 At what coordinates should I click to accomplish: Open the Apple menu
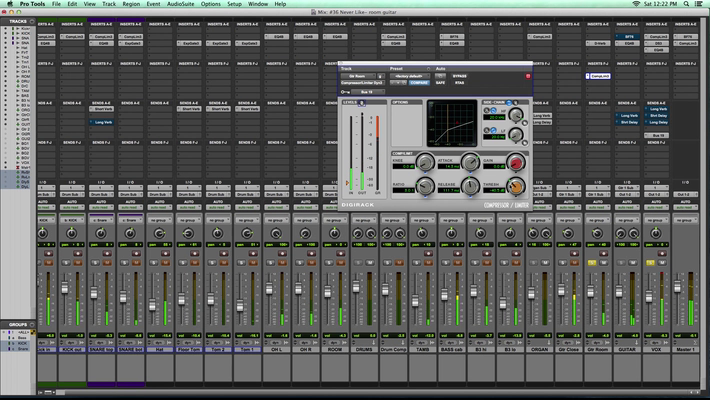pyautogui.click(x=10, y=4)
